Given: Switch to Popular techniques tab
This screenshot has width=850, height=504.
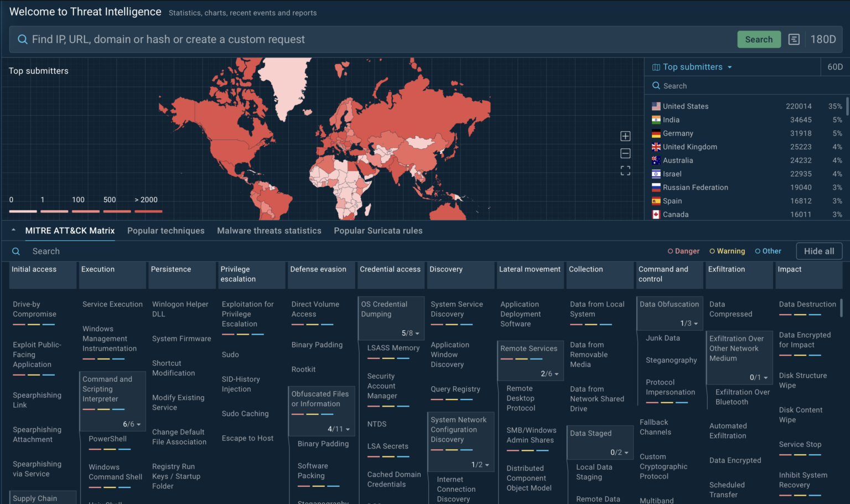Looking at the screenshot, I should tap(165, 231).
